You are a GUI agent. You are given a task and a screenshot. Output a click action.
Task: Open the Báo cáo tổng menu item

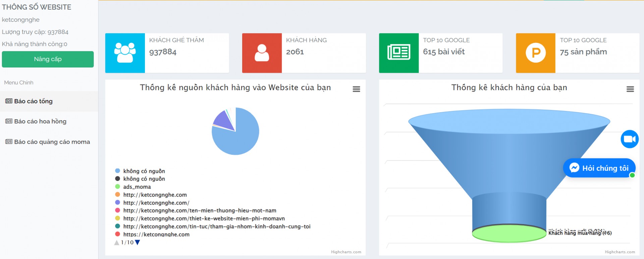33,101
